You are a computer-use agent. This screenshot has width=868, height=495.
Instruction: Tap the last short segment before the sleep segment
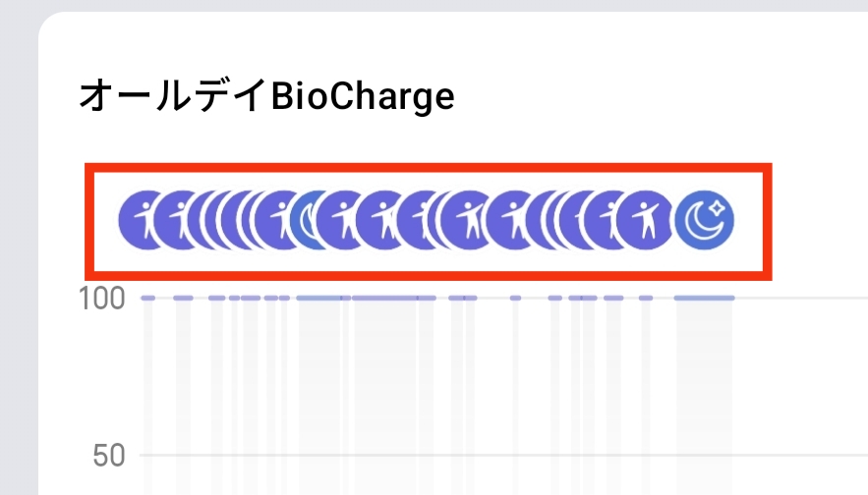click(x=646, y=299)
